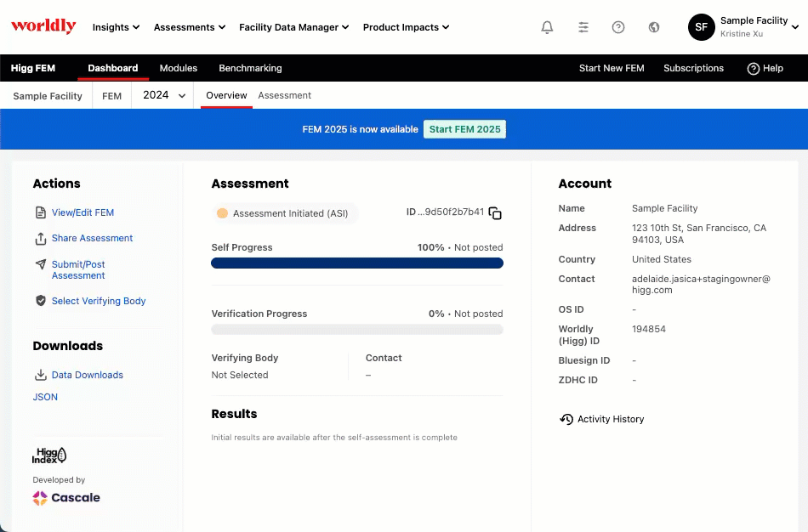Image resolution: width=808 pixels, height=532 pixels.
Task: Open the 2024 year dropdown
Action: pos(163,95)
